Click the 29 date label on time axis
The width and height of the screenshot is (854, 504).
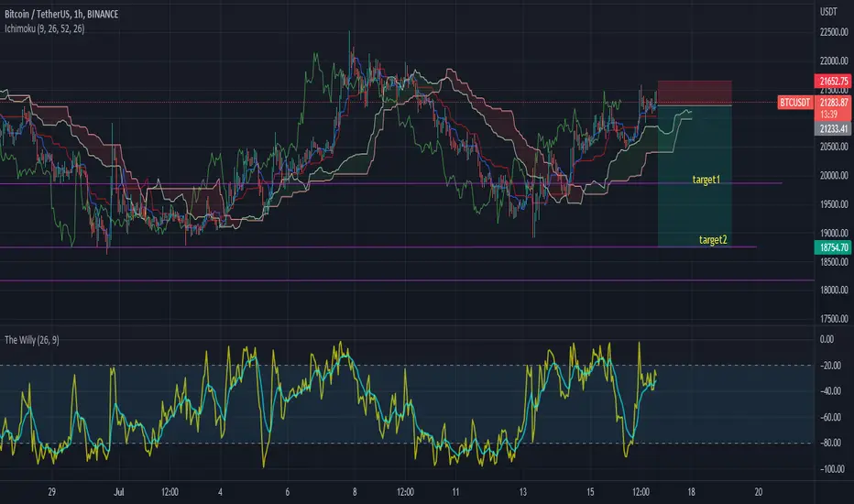pos(51,492)
